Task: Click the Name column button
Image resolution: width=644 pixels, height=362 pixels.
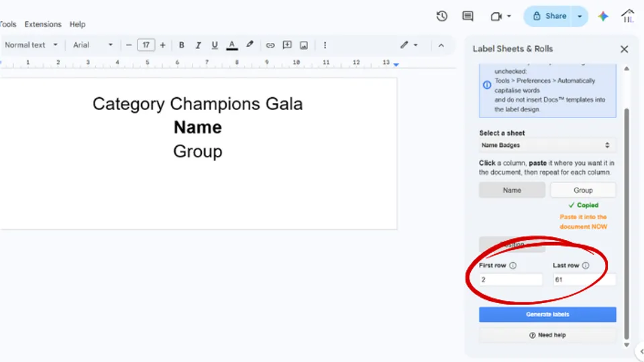Action: [x=512, y=190]
